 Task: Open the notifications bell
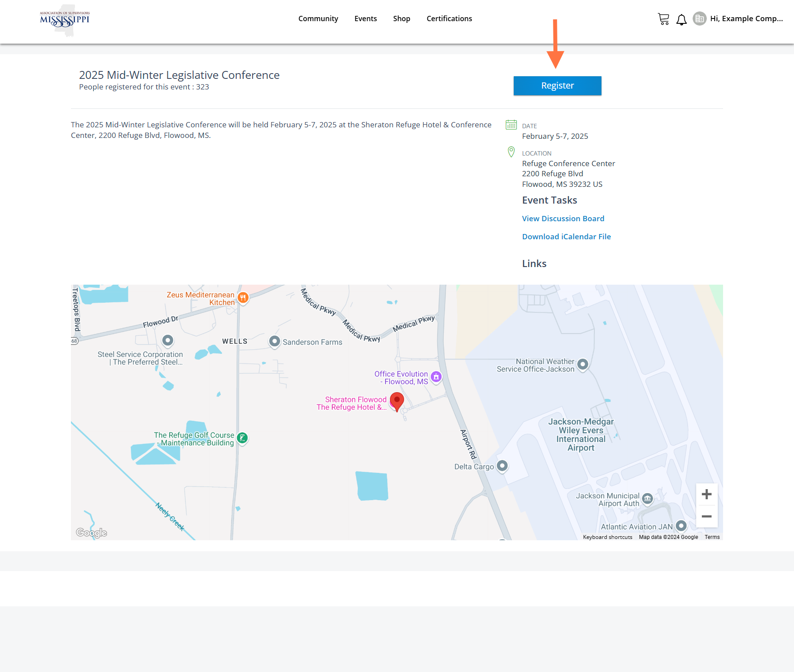pos(682,19)
